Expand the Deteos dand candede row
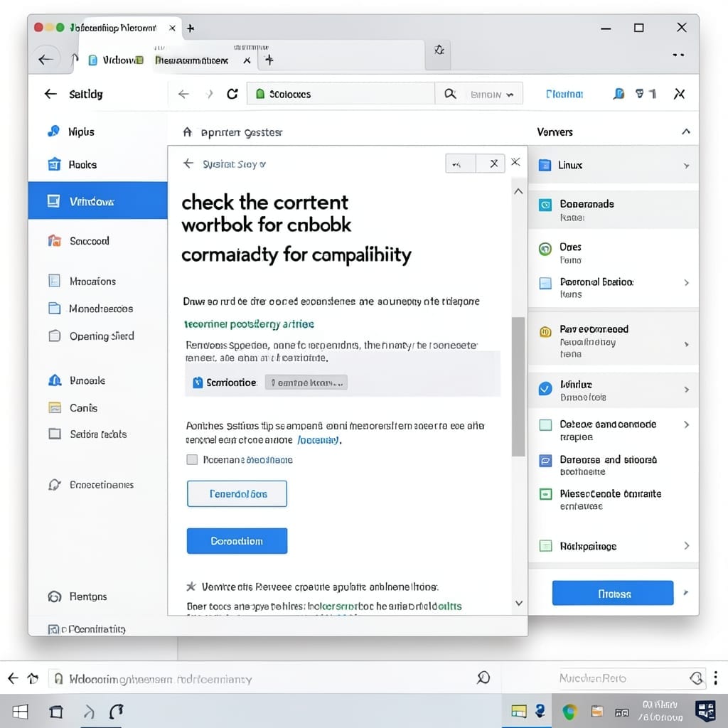 click(686, 424)
